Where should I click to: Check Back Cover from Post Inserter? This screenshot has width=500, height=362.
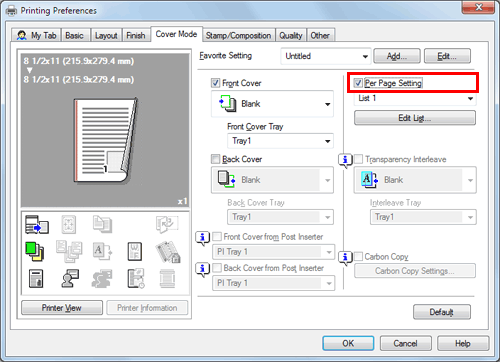click(x=217, y=268)
